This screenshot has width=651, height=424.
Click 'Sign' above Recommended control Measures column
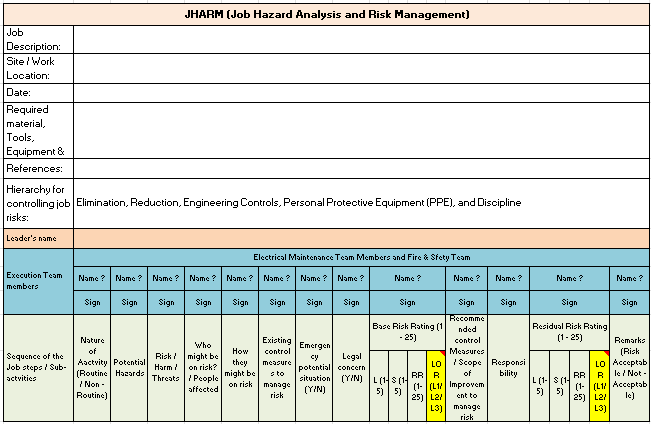(x=467, y=302)
